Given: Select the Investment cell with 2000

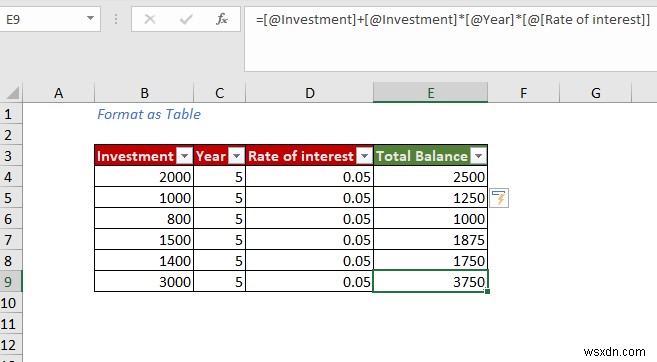Looking at the screenshot, I should tap(144, 177).
